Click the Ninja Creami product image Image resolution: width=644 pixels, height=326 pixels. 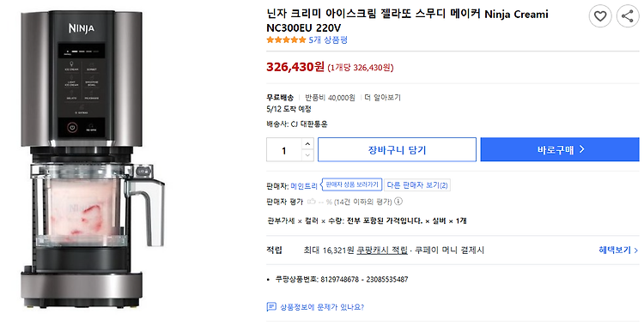tap(94, 156)
